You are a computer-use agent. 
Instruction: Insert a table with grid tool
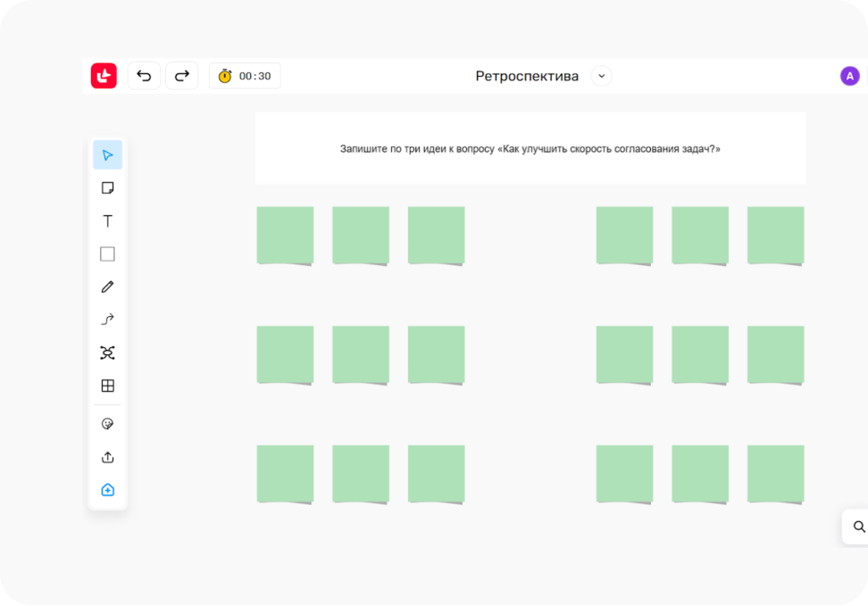click(107, 386)
